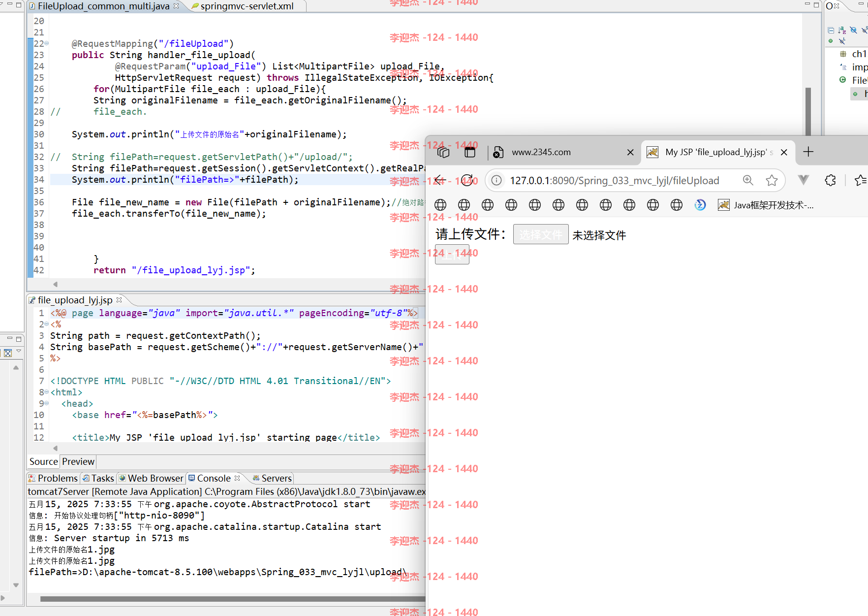Open the favorites list icon

(x=861, y=181)
